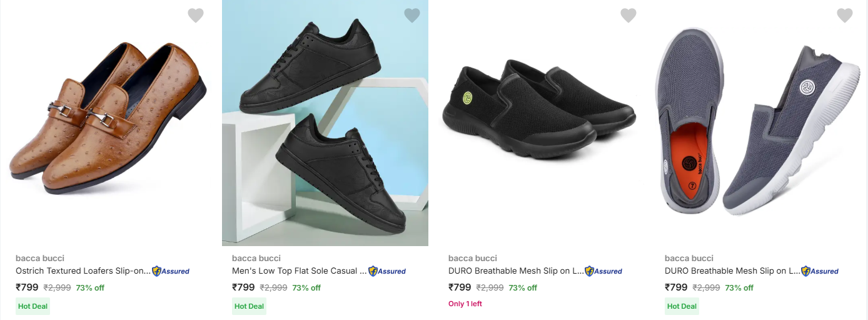Click Hot Deal tag under Ostrich Loafers
Image resolution: width=868 pixels, height=320 pixels.
click(33, 306)
